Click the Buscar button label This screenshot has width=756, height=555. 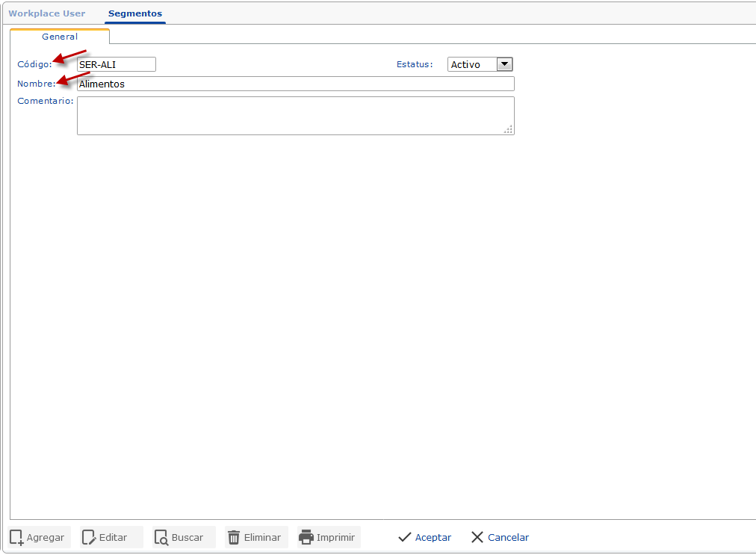[187, 537]
